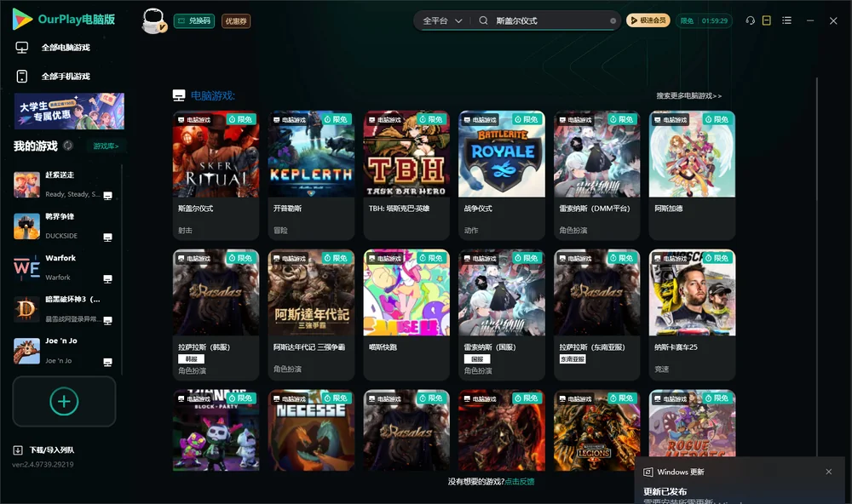Open 鸭界争锋 DUCKSIDE game entry

tap(63, 226)
